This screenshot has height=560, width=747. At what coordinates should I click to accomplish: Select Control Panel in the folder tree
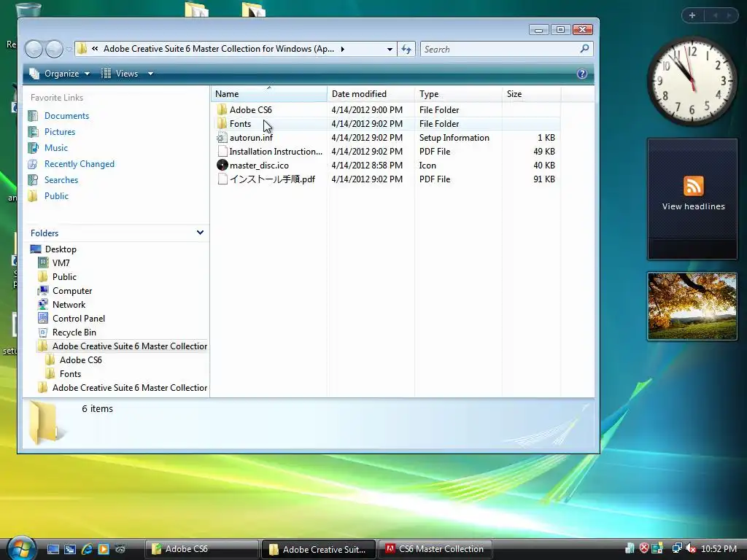79,318
